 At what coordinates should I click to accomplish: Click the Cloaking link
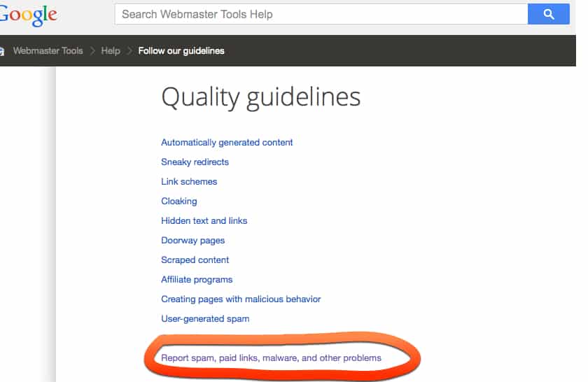pyautogui.click(x=179, y=201)
